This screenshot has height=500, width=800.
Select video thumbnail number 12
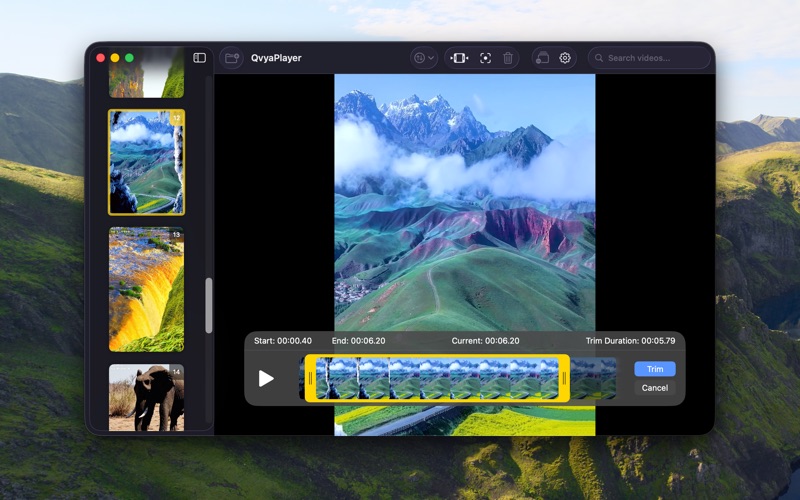[146, 162]
